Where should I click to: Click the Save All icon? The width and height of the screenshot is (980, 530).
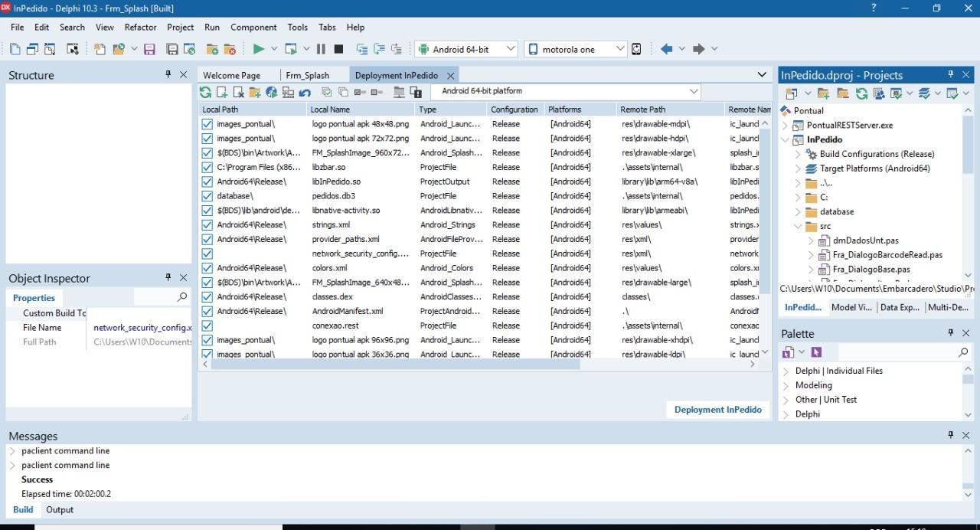172,49
